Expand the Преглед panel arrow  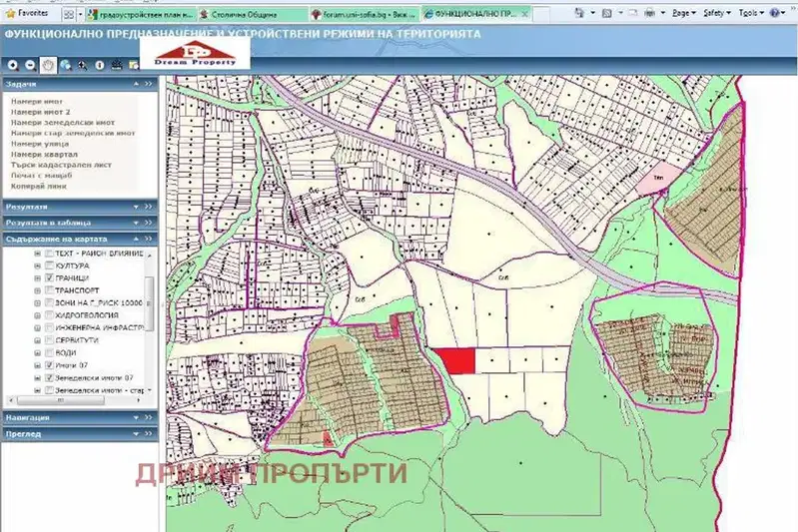pyautogui.click(x=136, y=433)
